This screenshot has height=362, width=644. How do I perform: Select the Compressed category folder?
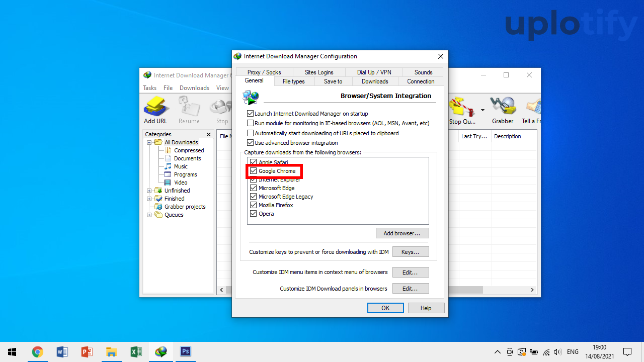[189, 150]
